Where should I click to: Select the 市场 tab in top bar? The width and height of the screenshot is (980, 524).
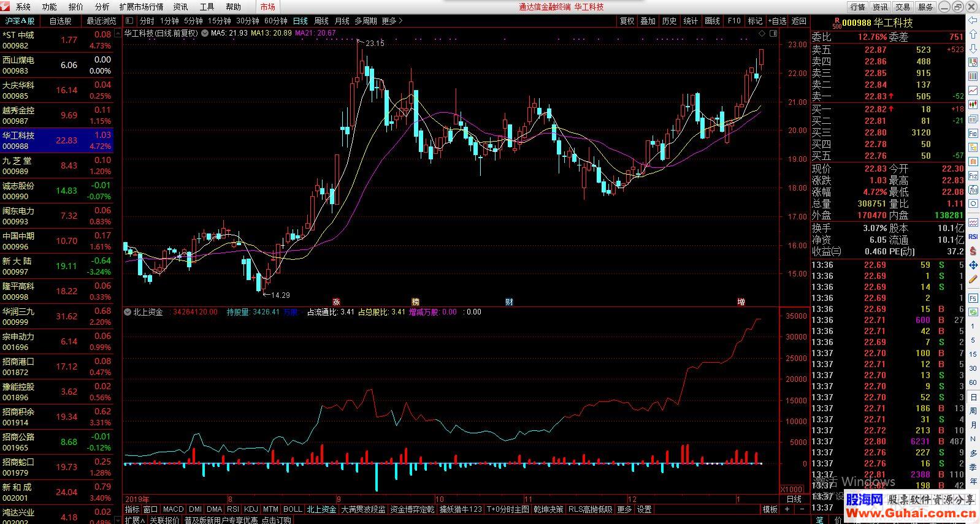[268, 7]
